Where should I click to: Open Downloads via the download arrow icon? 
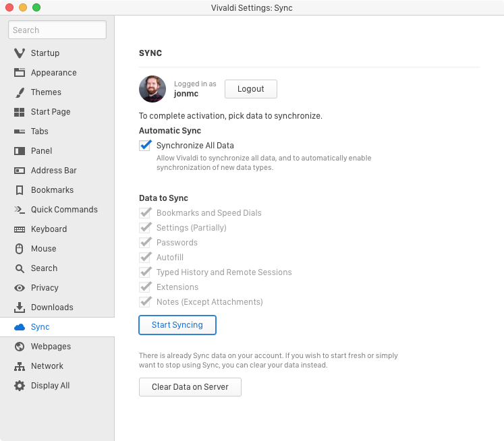(x=20, y=307)
